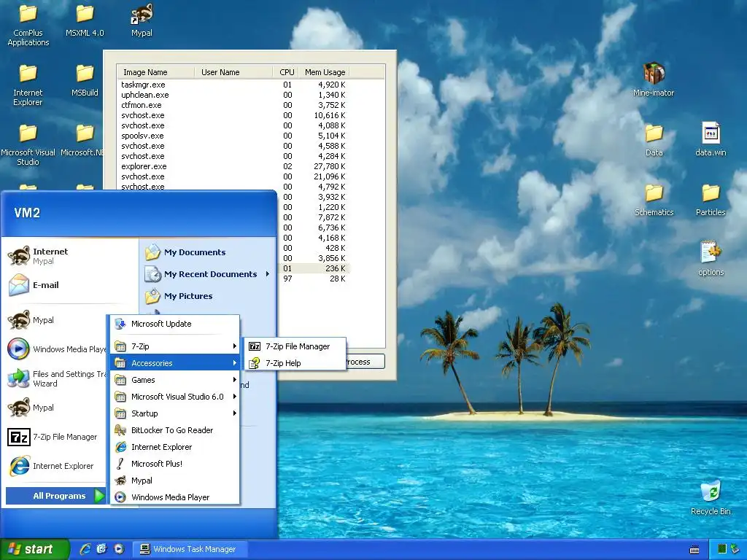Launch the Mypal desktop shortcut

point(142,21)
